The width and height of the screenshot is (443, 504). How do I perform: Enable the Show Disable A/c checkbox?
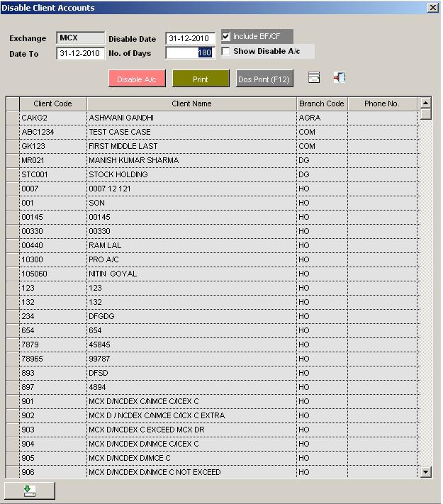point(226,51)
